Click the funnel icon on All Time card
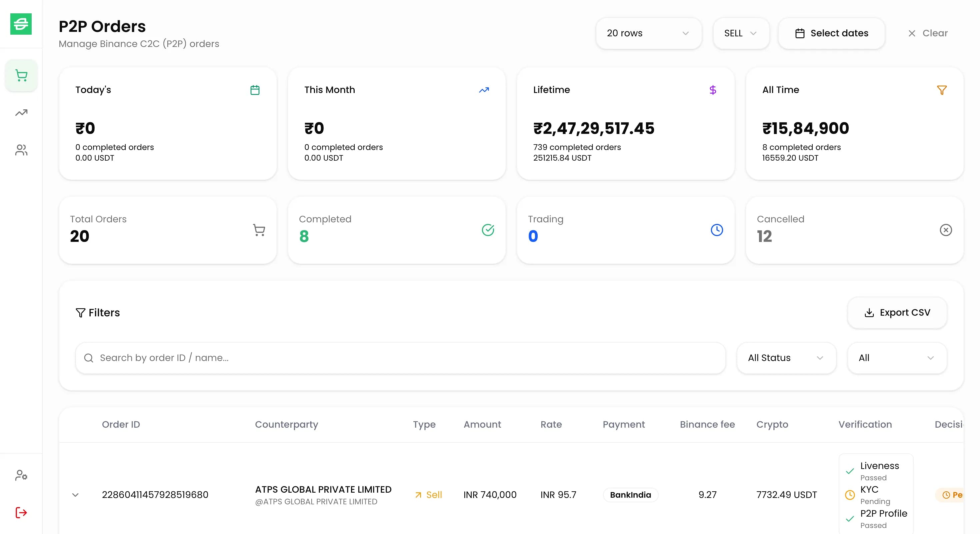Image resolution: width=980 pixels, height=534 pixels. (x=942, y=90)
